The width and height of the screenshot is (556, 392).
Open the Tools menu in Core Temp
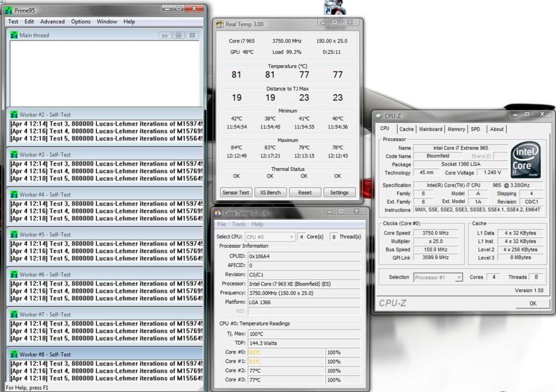[239, 224]
